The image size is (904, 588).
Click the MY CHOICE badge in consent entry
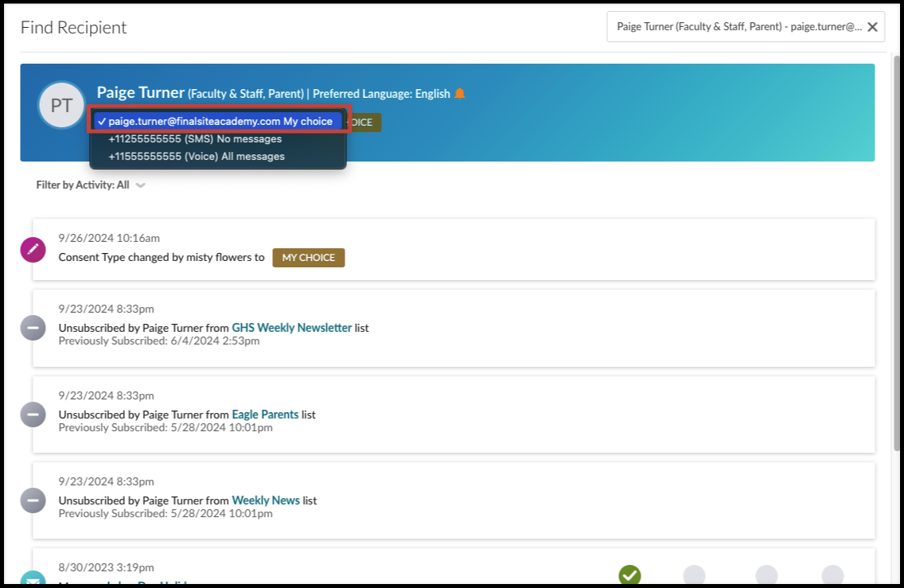309,258
